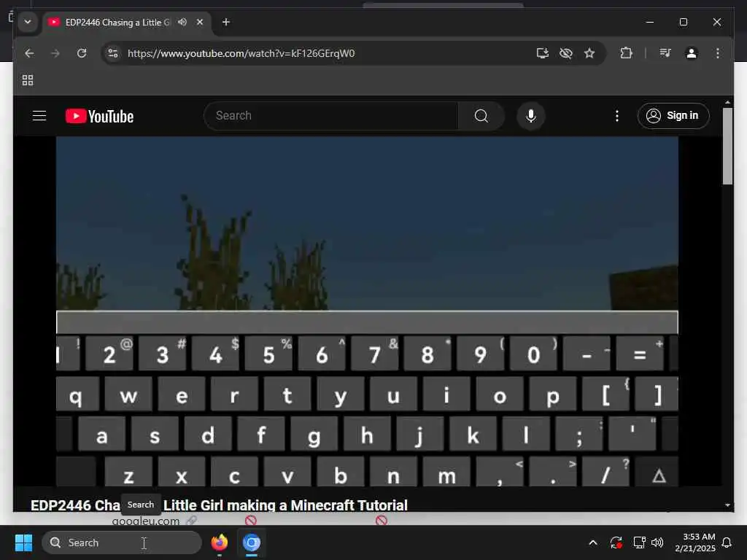The height and width of the screenshot is (560, 747).
Task: Open media controls icon in toolbar
Action: tap(665, 53)
